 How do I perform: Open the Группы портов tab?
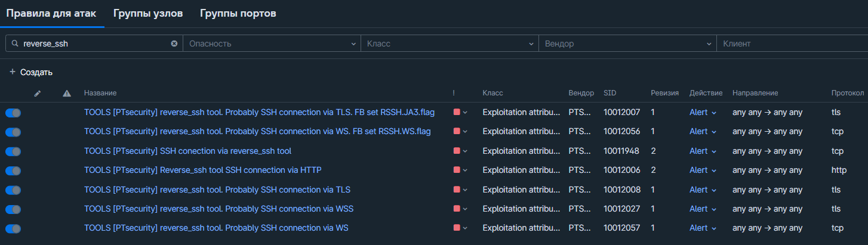tap(238, 13)
